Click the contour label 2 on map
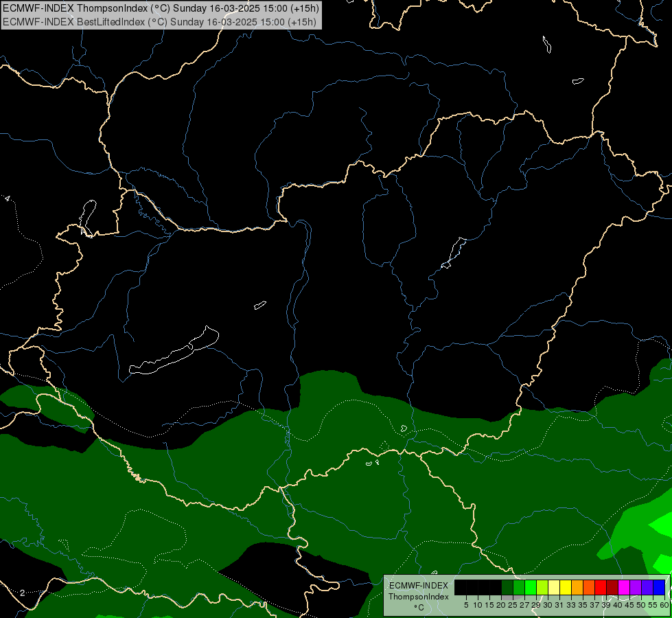Screen dimensions: 672x618 [x=22, y=593]
